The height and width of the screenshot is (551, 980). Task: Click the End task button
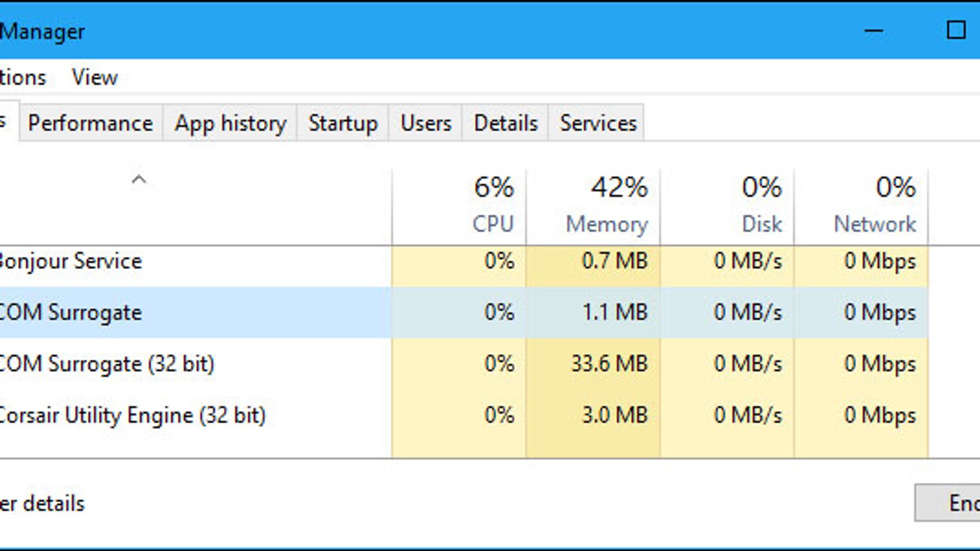[x=948, y=503]
